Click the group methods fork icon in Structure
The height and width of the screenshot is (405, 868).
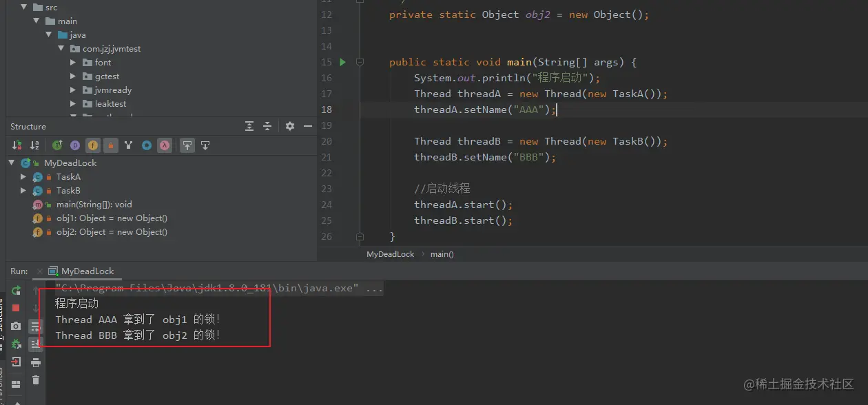pyautogui.click(x=128, y=145)
